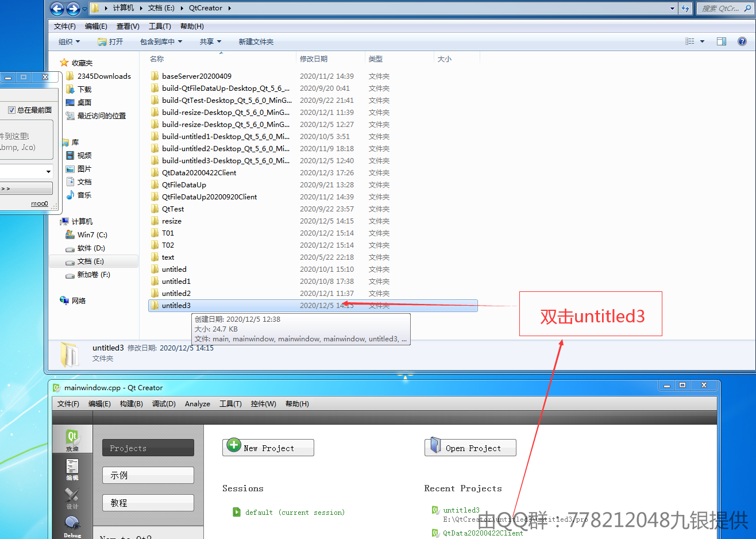
Task: Toggle the preview pane icon in Explorer toolbar
Action: (722, 41)
